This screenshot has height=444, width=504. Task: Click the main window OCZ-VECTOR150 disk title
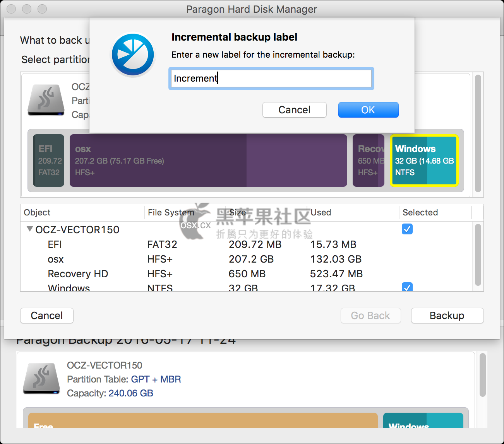pyautogui.click(x=105, y=365)
